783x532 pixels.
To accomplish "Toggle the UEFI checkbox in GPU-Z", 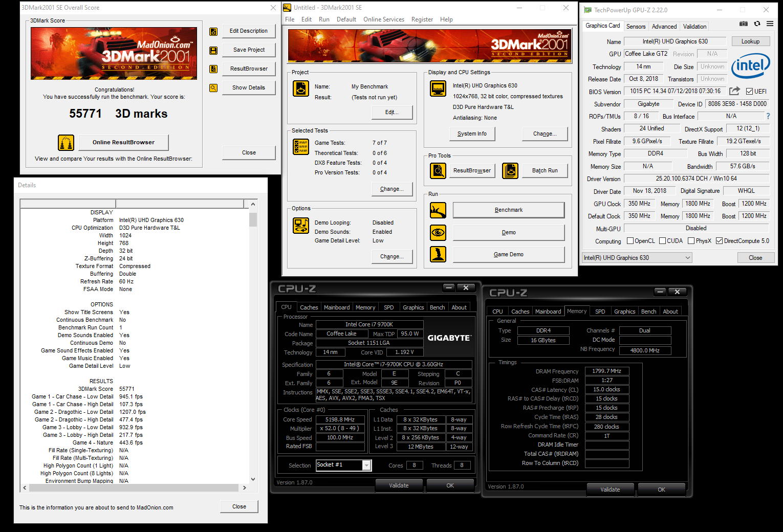I will coord(749,92).
